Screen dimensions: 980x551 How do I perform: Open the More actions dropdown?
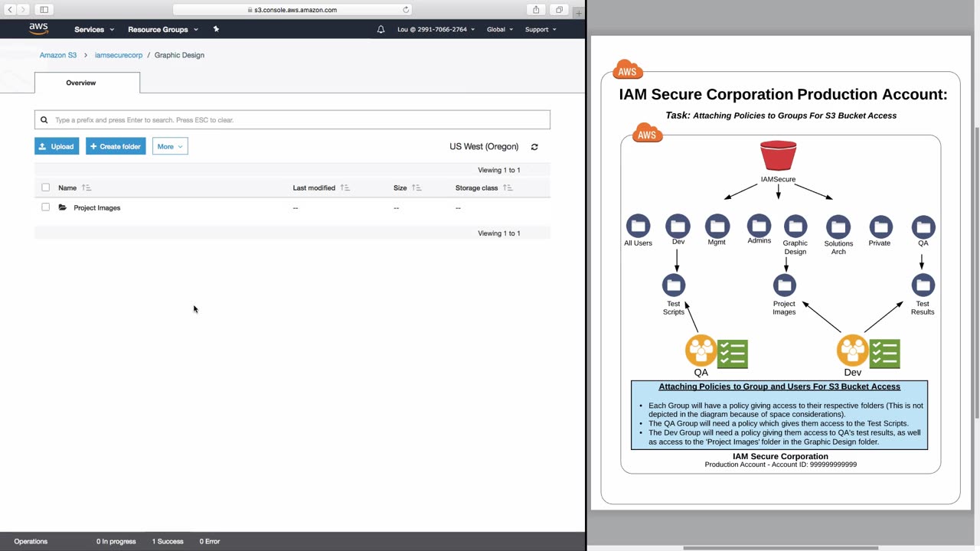tap(170, 146)
